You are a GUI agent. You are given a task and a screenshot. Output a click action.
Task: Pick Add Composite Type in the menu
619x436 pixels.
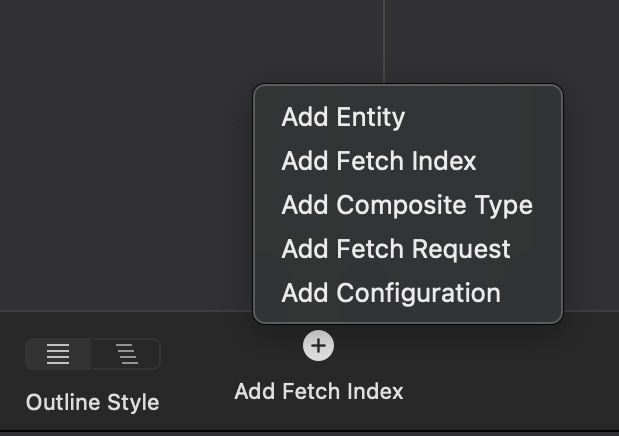(408, 205)
